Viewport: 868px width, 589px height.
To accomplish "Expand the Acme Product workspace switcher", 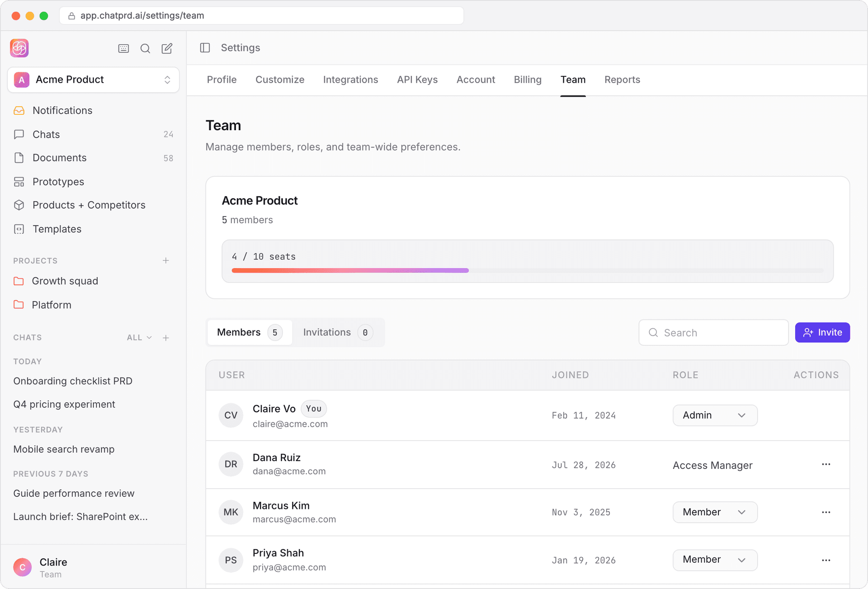I will (93, 80).
